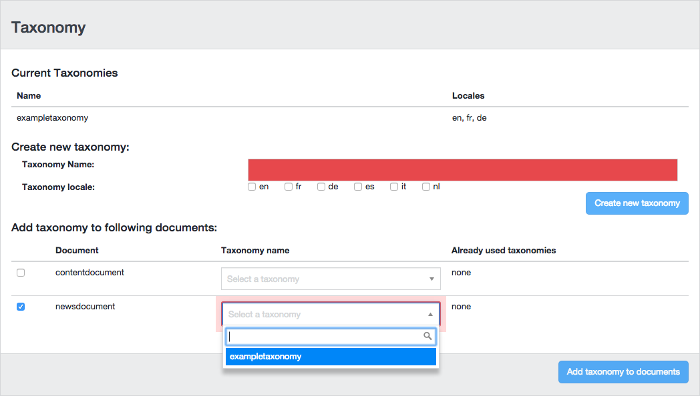
Task: Select exampletaxonomy row in Current Taxonomies
Action: tap(350, 118)
